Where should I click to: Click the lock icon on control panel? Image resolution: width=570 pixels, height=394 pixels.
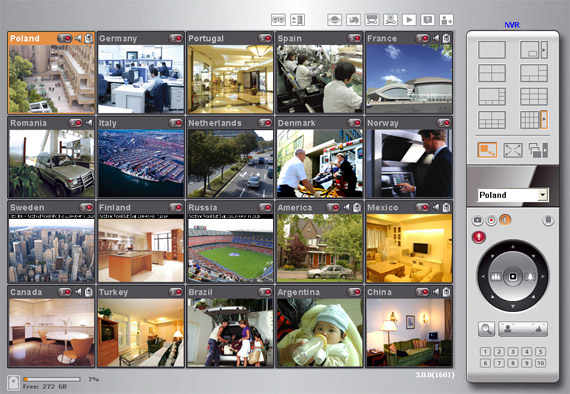point(548,220)
